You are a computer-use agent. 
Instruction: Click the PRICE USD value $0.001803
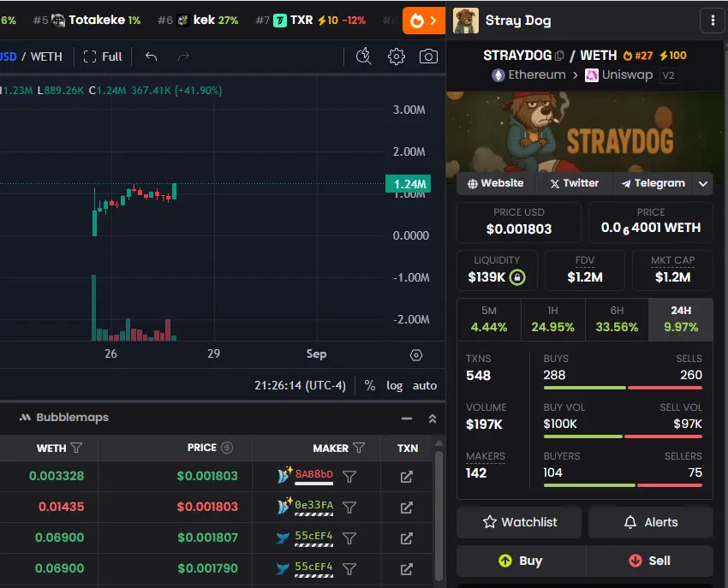(519, 229)
